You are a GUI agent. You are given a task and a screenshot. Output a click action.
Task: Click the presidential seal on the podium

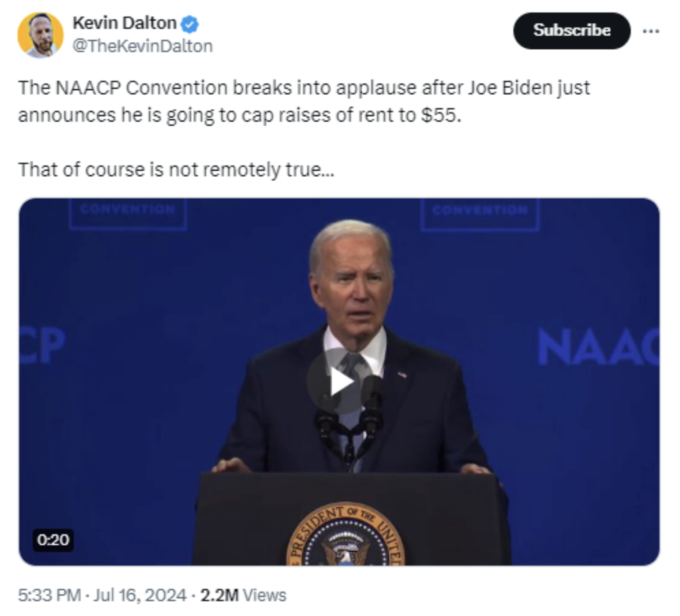click(345, 535)
